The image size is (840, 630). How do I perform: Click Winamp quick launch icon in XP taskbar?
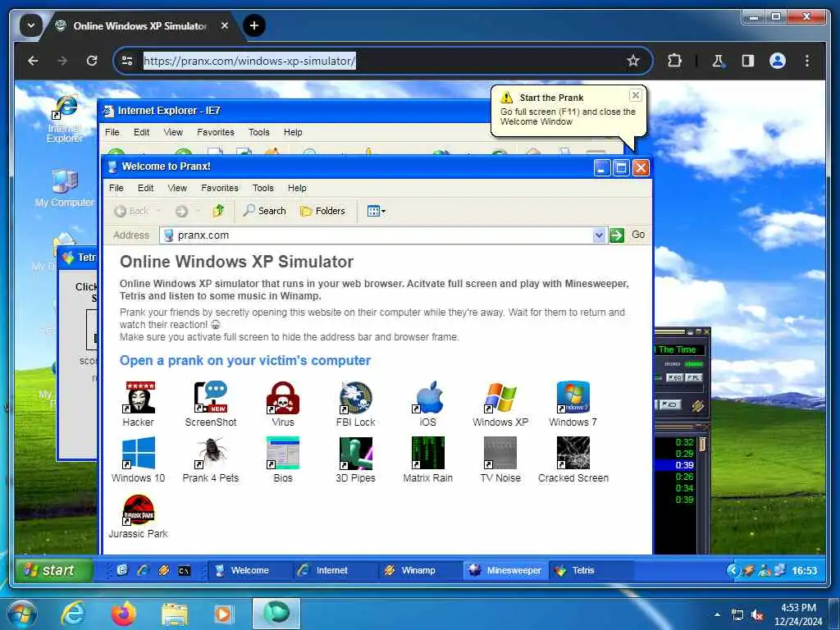point(163,571)
